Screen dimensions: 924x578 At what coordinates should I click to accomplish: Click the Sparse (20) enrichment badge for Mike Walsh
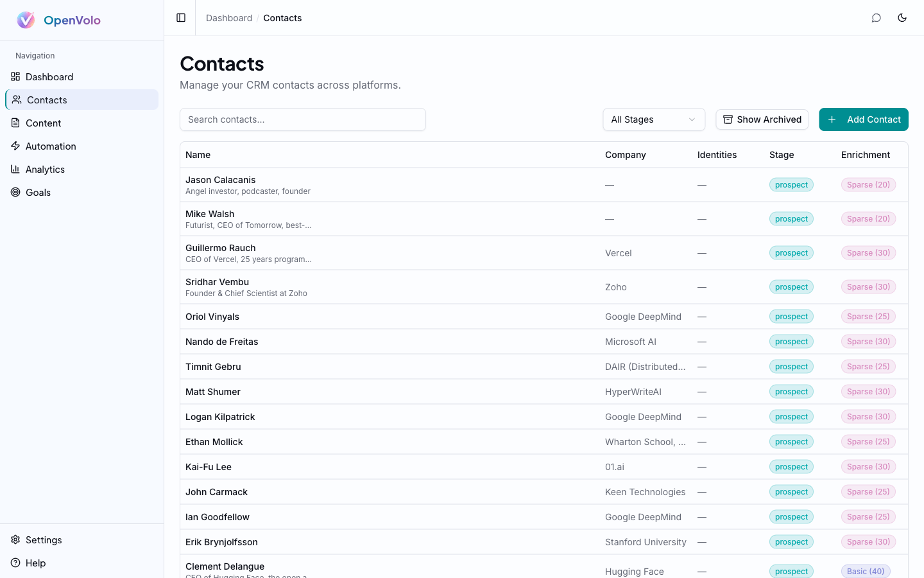868,218
